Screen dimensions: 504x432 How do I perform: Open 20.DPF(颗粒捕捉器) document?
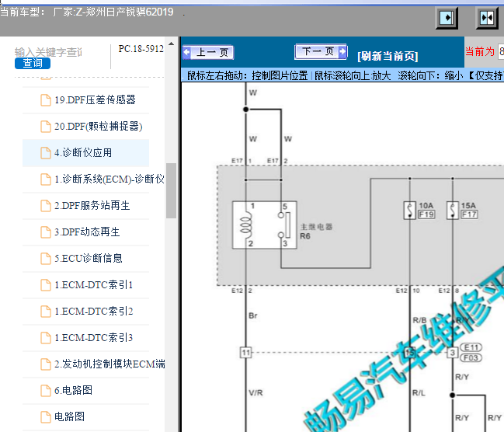(x=99, y=127)
